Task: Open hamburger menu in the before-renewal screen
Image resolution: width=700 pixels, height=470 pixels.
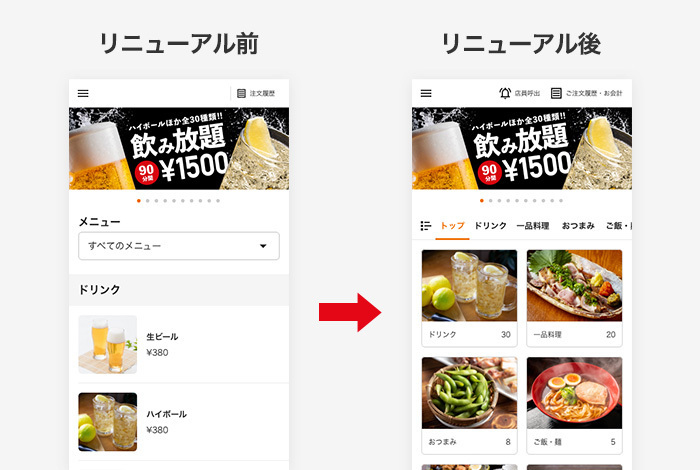Action: 83,93
